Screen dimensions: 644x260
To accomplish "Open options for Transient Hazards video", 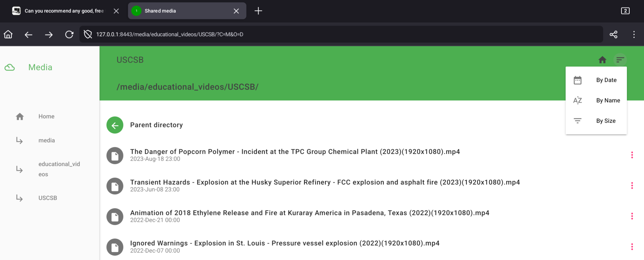I will click(x=632, y=186).
